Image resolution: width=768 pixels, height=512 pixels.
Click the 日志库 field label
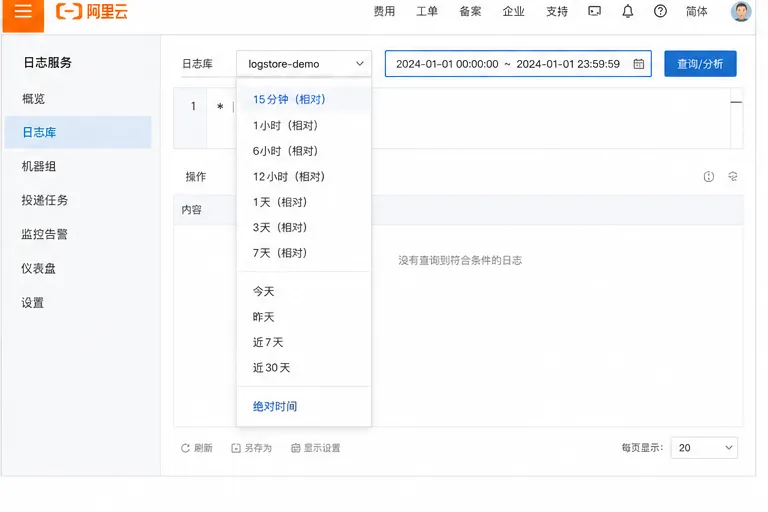197,64
